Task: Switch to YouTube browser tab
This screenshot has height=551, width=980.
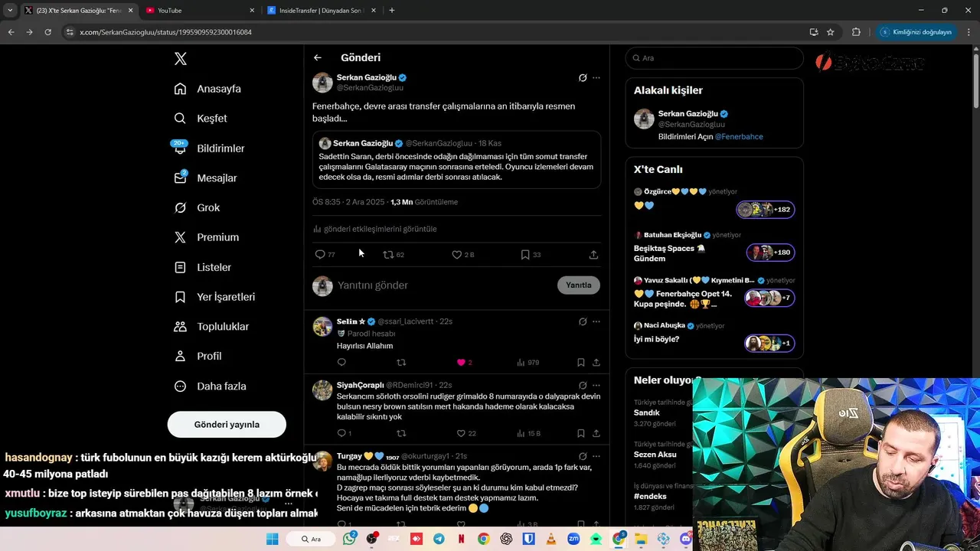Action: [198, 11]
